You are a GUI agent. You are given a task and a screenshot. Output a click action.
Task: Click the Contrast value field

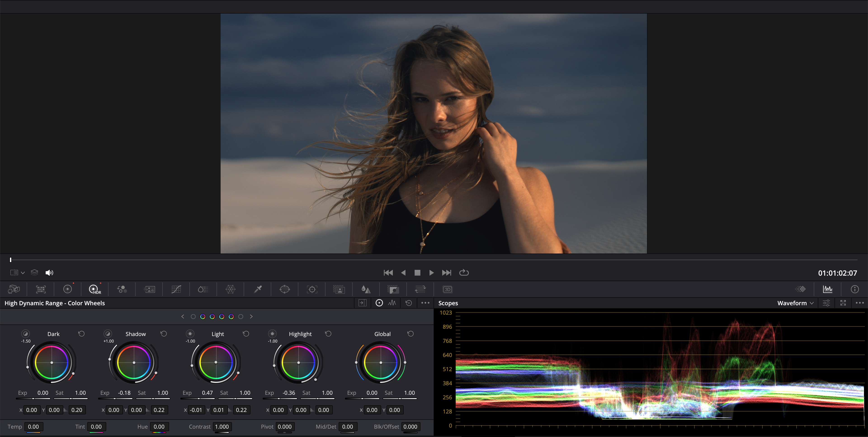(x=222, y=427)
